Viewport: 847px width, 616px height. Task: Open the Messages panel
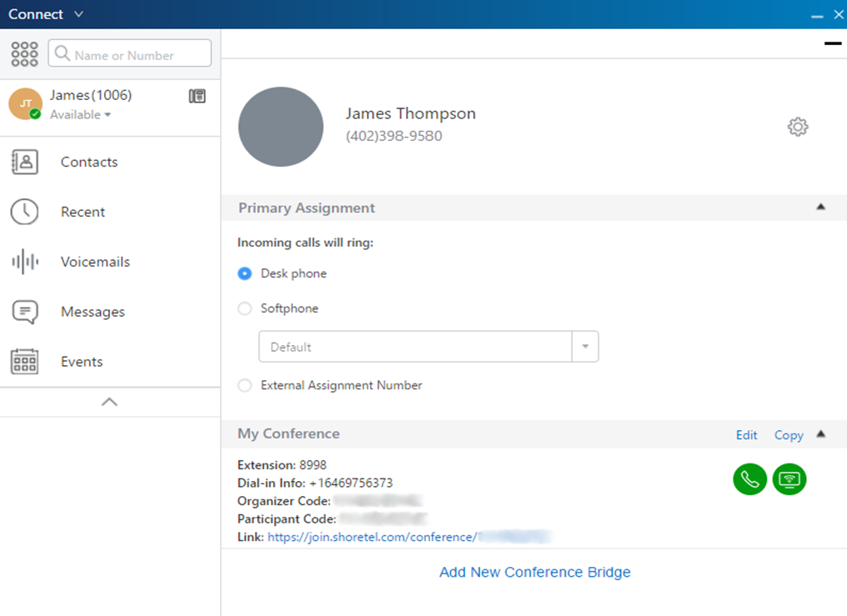(x=92, y=312)
